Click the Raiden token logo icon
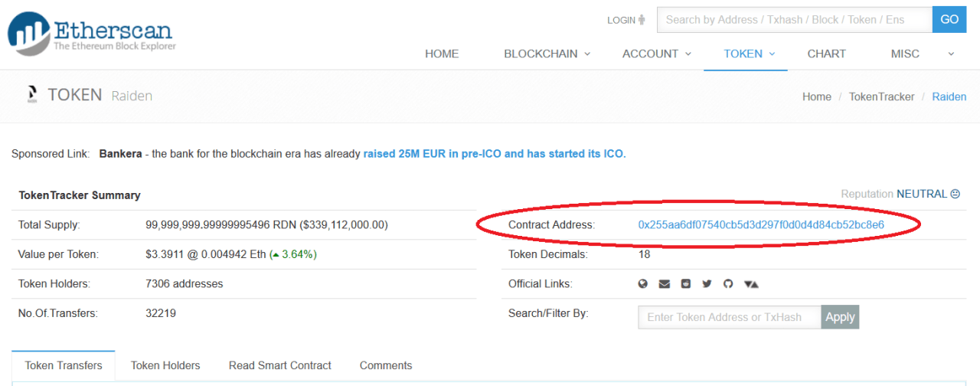Screen dimensions: 980x386 32,95
